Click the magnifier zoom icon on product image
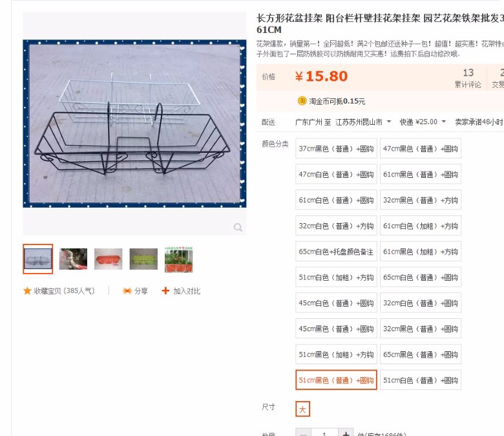Screen dimensions: 504x436 [x=238, y=228]
